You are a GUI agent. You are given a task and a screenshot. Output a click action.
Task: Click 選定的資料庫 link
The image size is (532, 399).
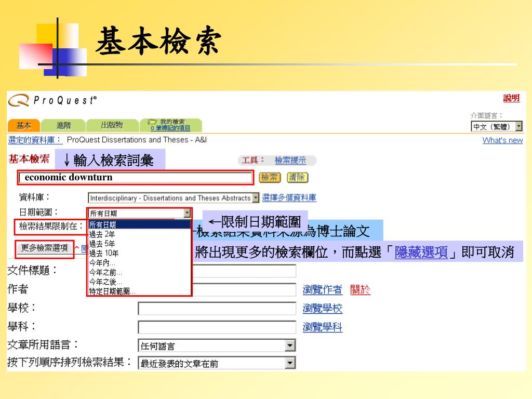coord(35,140)
